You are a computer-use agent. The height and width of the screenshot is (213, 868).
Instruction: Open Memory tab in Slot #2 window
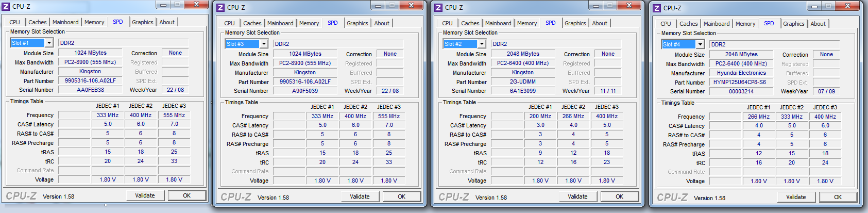[x=527, y=23]
